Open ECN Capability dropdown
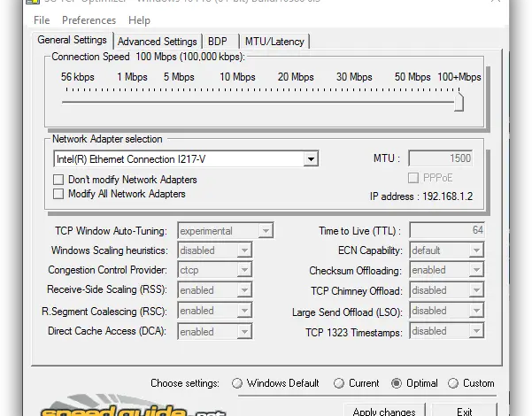This screenshot has width=532, height=416. click(476, 250)
